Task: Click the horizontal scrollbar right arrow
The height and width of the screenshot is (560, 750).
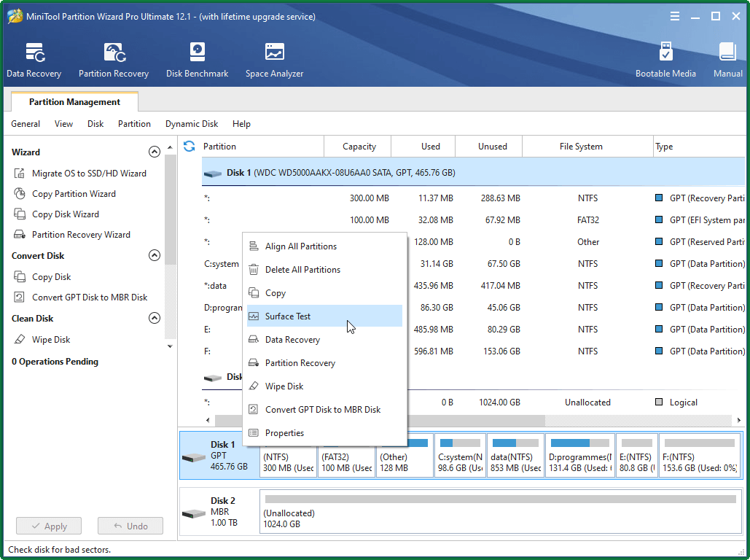Action: [738, 421]
